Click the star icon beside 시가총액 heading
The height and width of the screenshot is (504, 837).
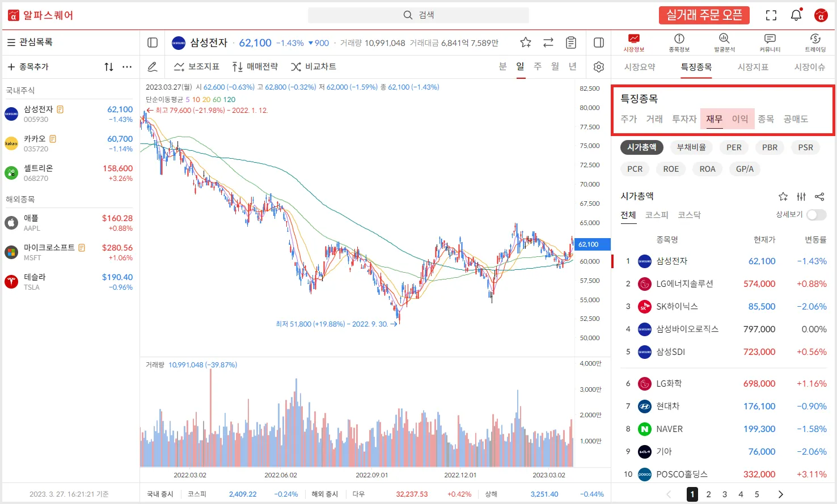point(783,197)
